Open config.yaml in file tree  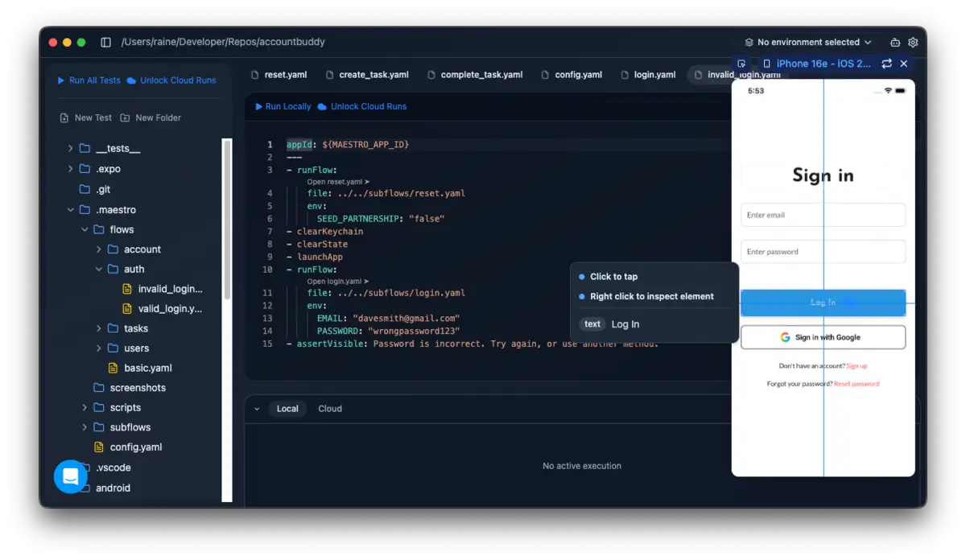[x=128, y=447]
